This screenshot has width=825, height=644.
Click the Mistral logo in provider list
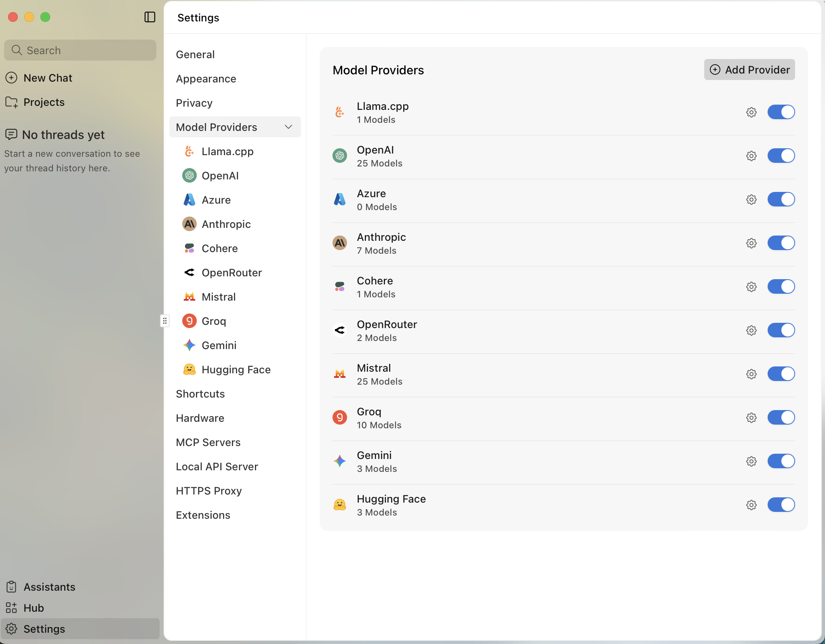(340, 374)
